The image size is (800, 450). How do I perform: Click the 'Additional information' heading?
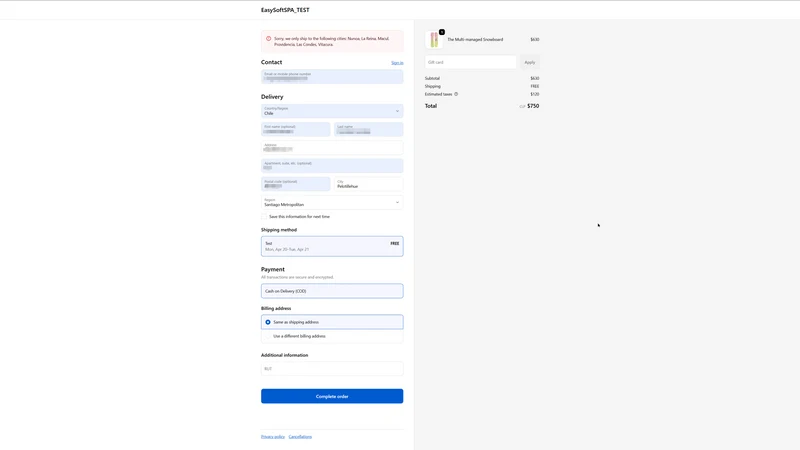click(285, 355)
